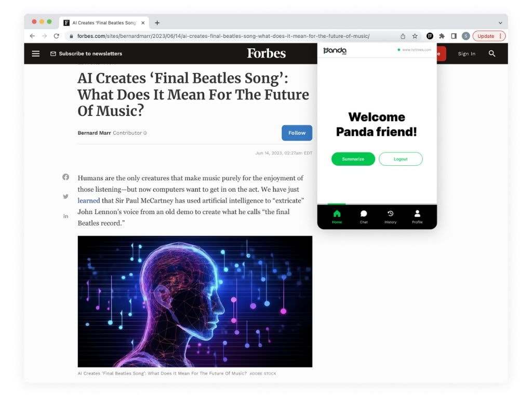Viewport: 532px width, 399px height.
Task: Open the Extensions puzzle icon
Action: (442, 36)
